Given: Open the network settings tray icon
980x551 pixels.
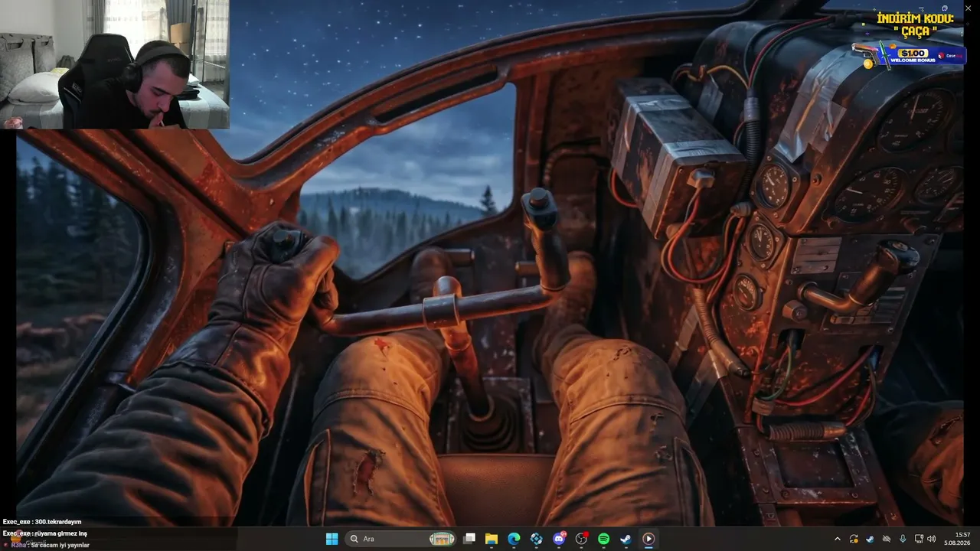Looking at the screenshot, I should 920,539.
